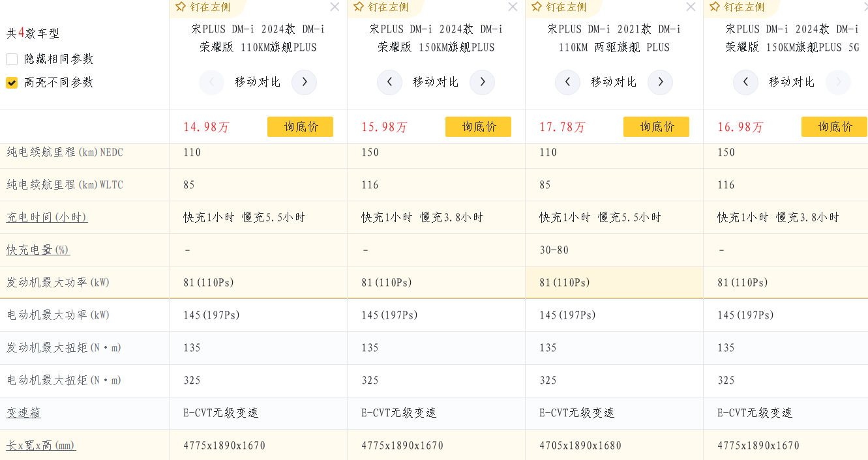This screenshot has height=460, width=868.
Task: Open the 变速箱 parameter link
Action: [23, 413]
